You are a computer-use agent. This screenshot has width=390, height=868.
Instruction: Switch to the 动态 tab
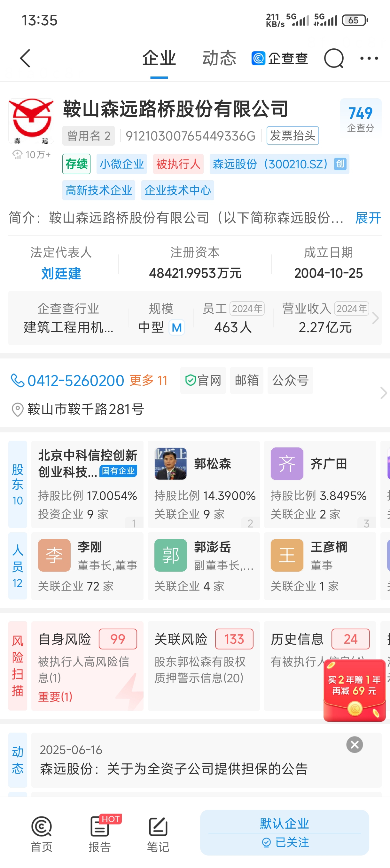click(x=219, y=58)
